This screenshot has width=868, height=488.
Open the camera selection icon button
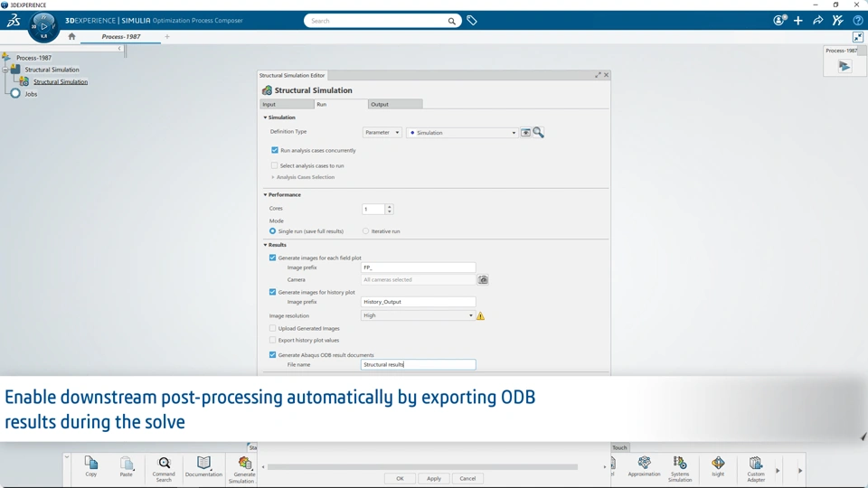click(483, 280)
